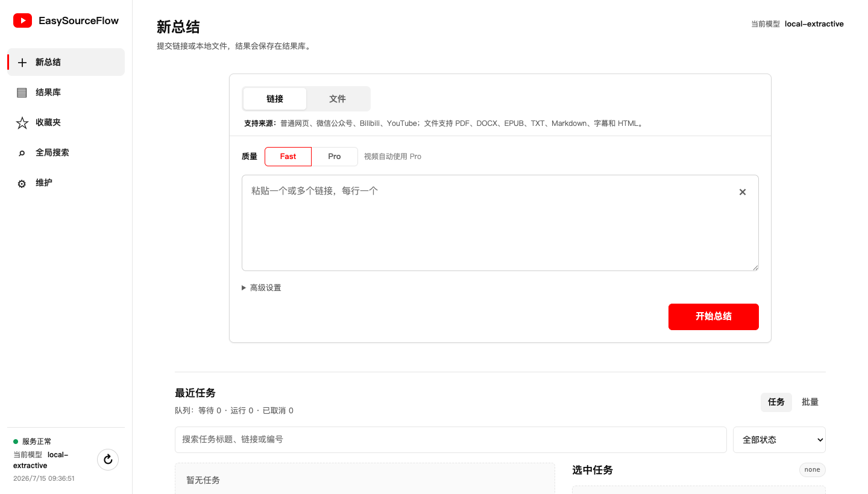Click the 暂无任务 placeholder text
This screenshot has width=868, height=494.
[203, 480]
